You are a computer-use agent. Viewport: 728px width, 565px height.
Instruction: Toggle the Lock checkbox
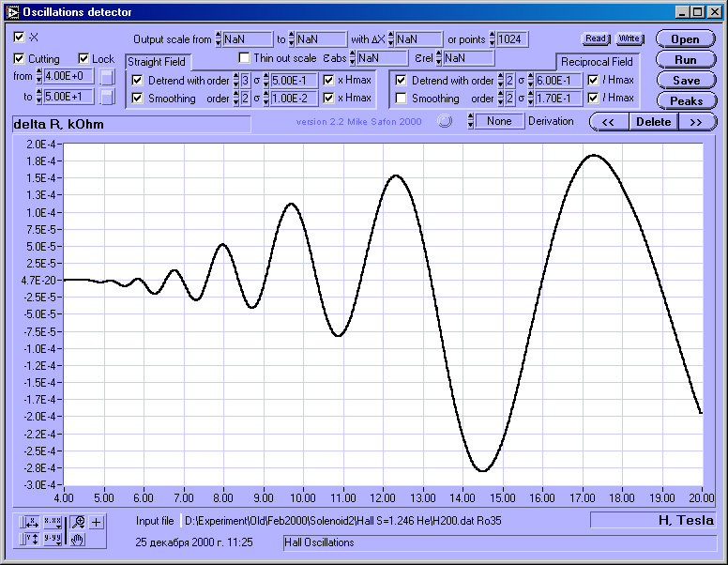[x=83, y=58]
